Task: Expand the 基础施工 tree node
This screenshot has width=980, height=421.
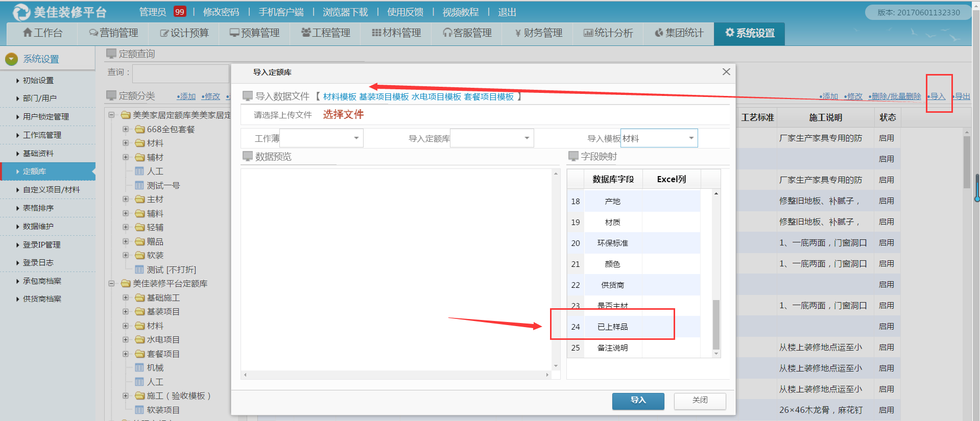Action: pyautogui.click(x=126, y=298)
